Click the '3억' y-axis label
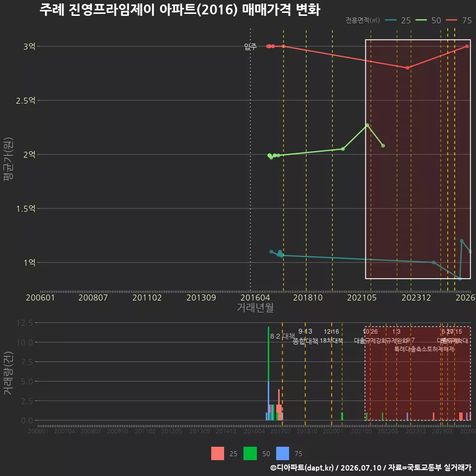 click(29, 47)
